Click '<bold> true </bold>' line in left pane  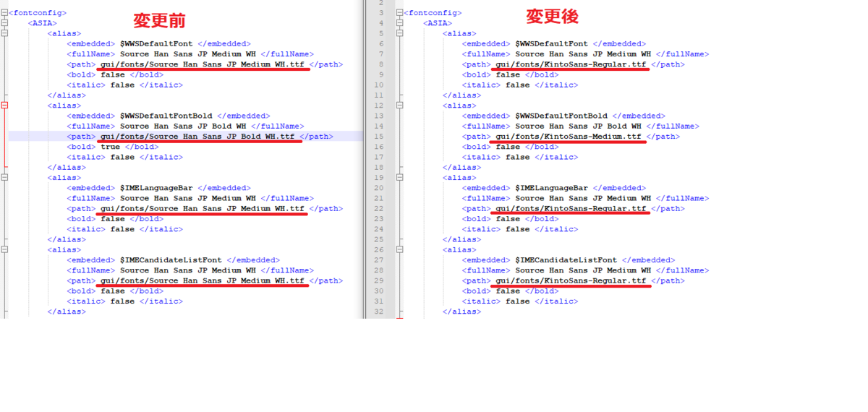click(x=113, y=147)
